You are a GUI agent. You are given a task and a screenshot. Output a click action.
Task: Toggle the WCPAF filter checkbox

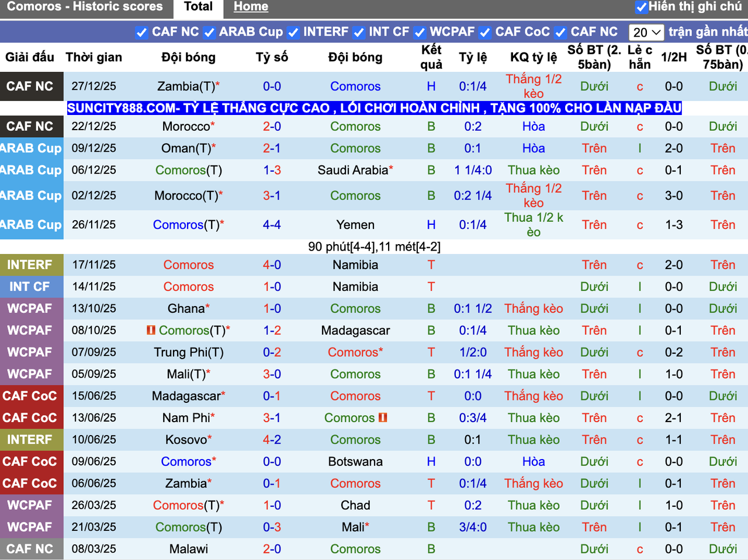[x=420, y=33]
